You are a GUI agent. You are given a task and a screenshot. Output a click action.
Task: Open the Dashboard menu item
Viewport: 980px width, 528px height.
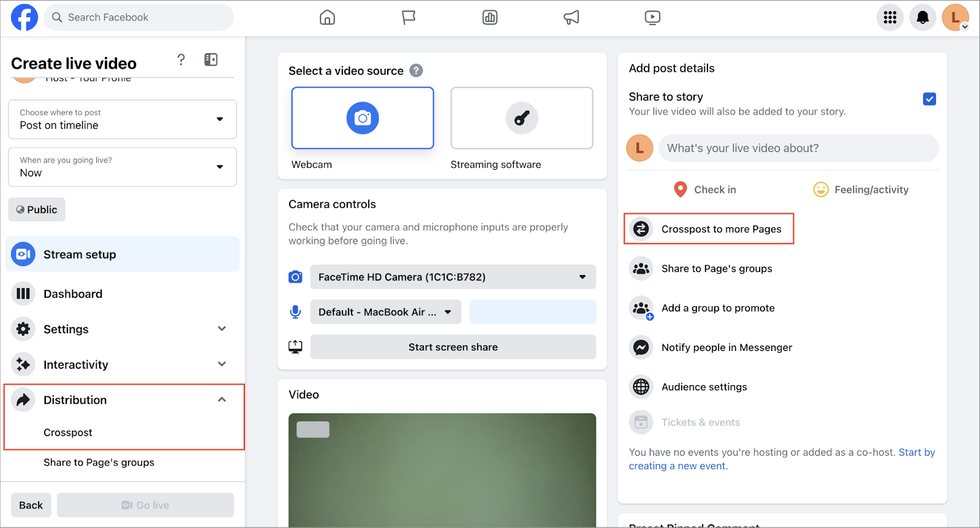[73, 294]
